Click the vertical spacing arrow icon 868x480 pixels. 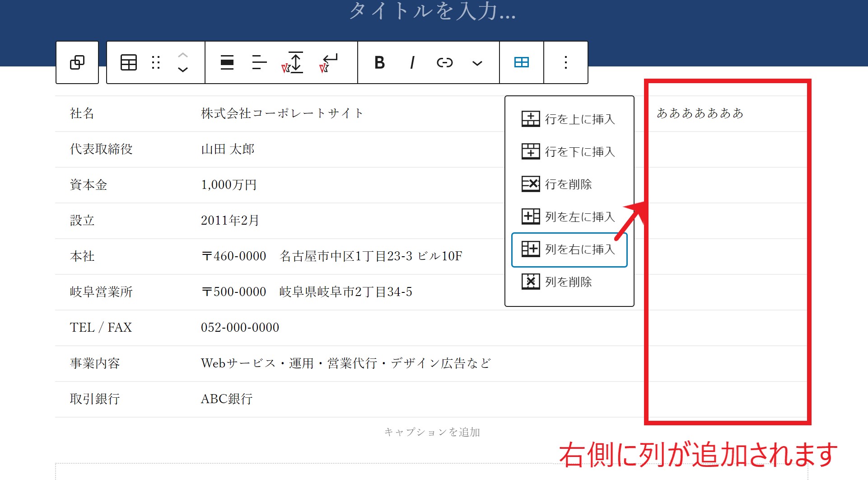point(293,62)
